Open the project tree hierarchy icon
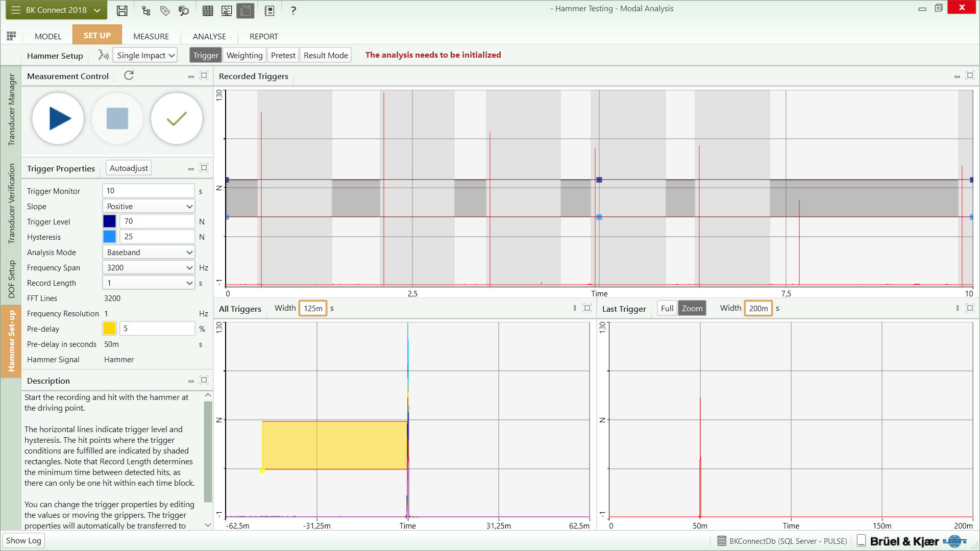The image size is (980, 551). [146, 10]
